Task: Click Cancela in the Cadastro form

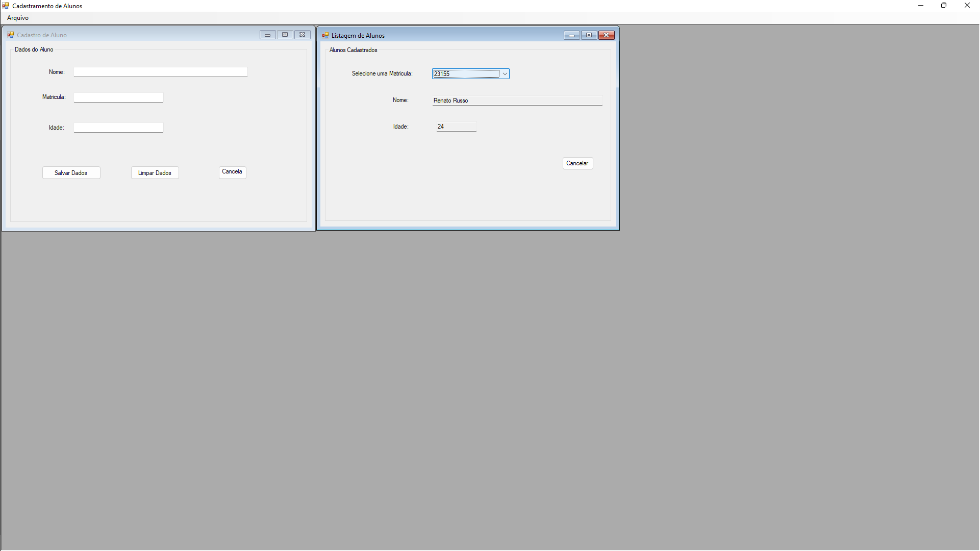Action: pyautogui.click(x=232, y=172)
